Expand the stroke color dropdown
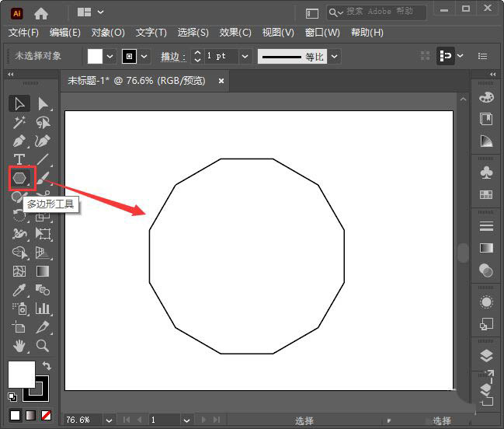The height and width of the screenshot is (429, 504). point(144,56)
